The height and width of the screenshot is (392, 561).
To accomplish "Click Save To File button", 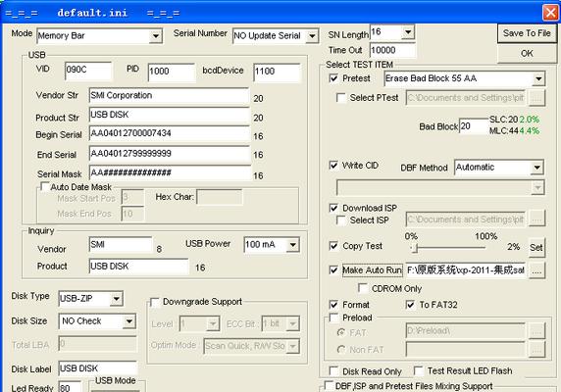I will click(x=527, y=33).
